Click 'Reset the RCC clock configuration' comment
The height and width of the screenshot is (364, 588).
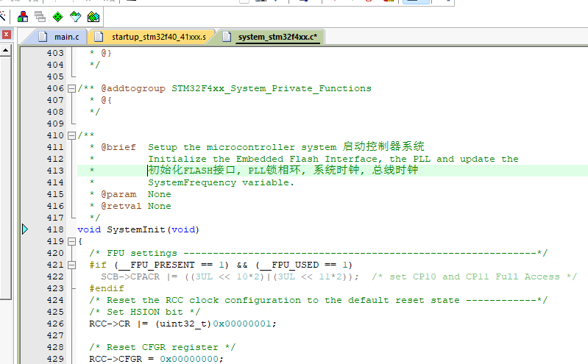tap(319, 300)
